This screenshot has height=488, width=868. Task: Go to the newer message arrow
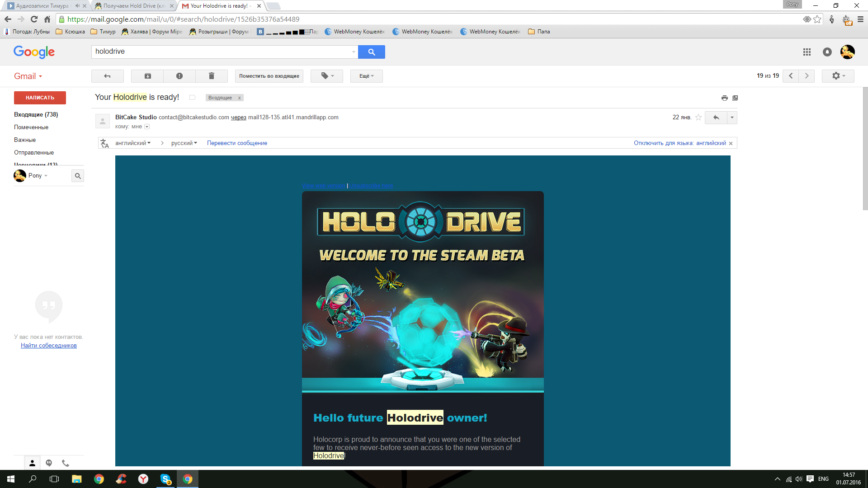(791, 76)
